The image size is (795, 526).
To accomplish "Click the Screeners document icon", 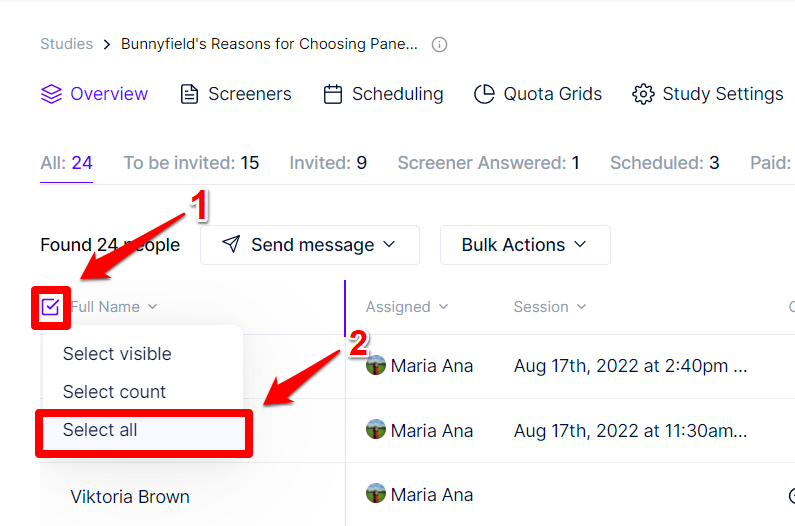I will pos(189,94).
